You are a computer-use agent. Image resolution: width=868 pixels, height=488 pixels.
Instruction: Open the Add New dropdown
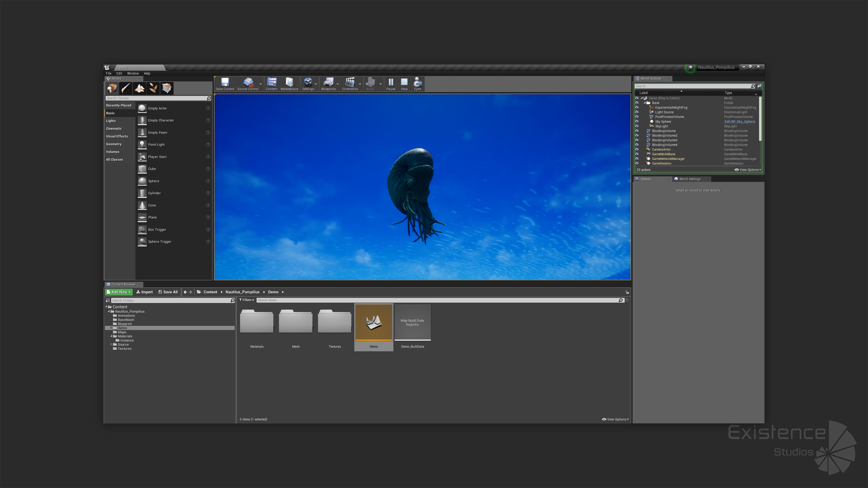tap(119, 292)
